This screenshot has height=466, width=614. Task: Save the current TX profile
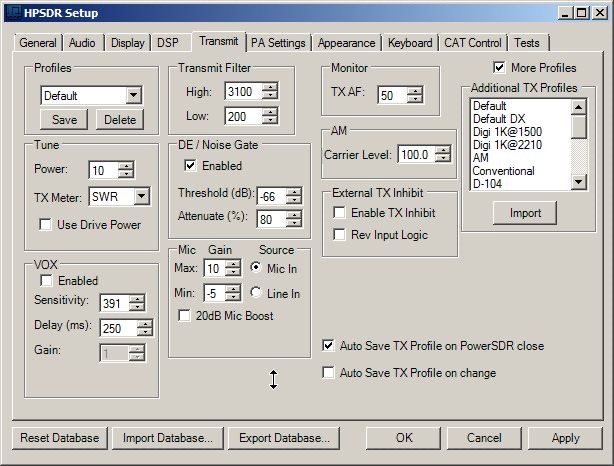pos(64,119)
